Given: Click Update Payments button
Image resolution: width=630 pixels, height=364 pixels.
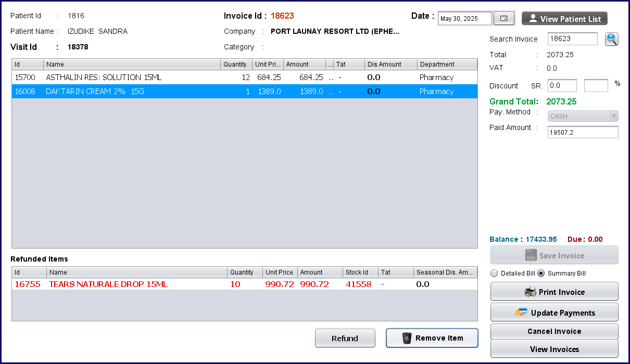Looking at the screenshot, I should click(x=554, y=313).
